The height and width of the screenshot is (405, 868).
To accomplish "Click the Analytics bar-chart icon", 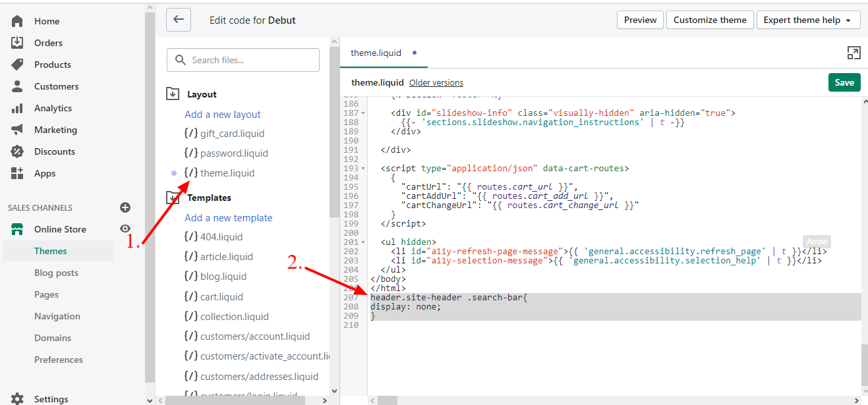I will pyautogui.click(x=15, y=107).
